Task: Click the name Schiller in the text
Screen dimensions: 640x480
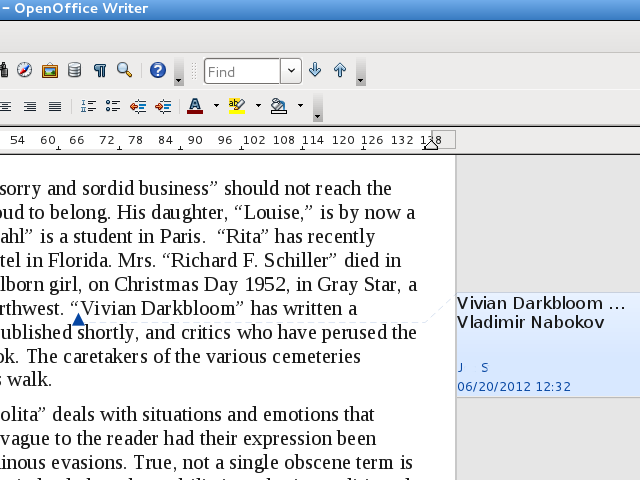Action: click(296, 260)
